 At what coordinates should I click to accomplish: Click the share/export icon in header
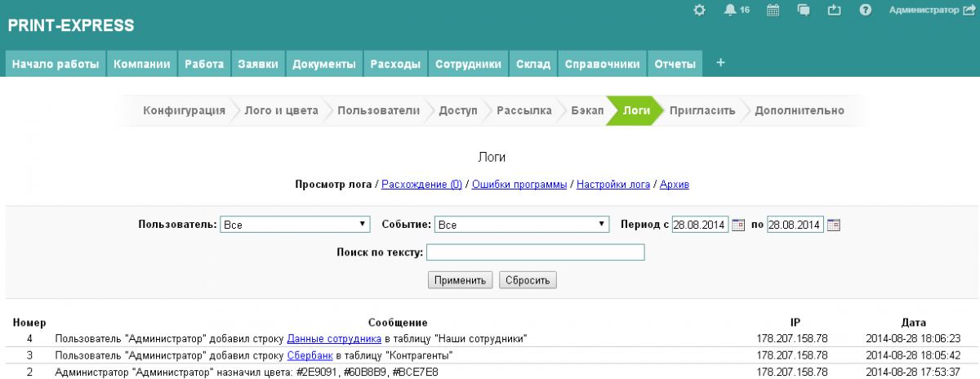(x=834, y=11)
